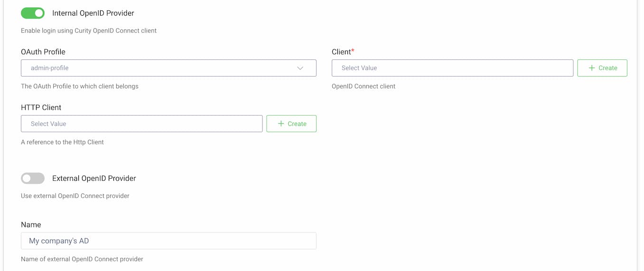
Task: Select the "Name" field heading
Action: click(31, 224)
